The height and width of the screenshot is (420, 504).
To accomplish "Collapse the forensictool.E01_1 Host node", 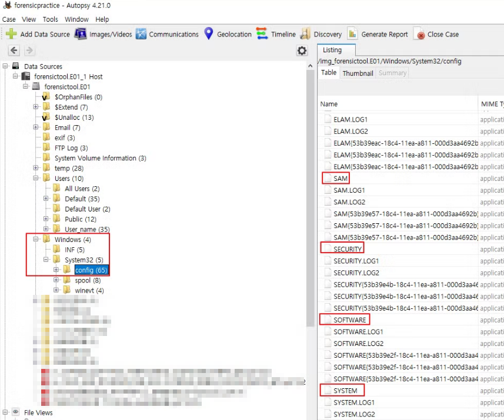I will pos(15,76).
